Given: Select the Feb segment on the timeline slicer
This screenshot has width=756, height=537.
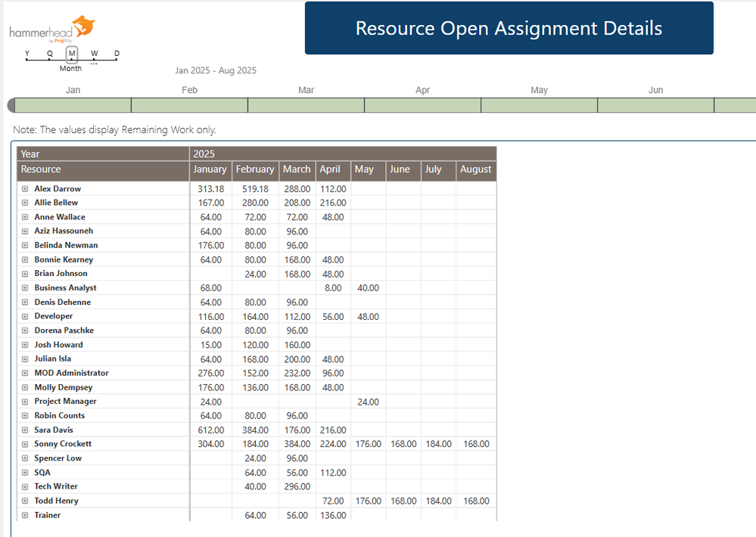Looking at the screenshot, I should (189, 105).
